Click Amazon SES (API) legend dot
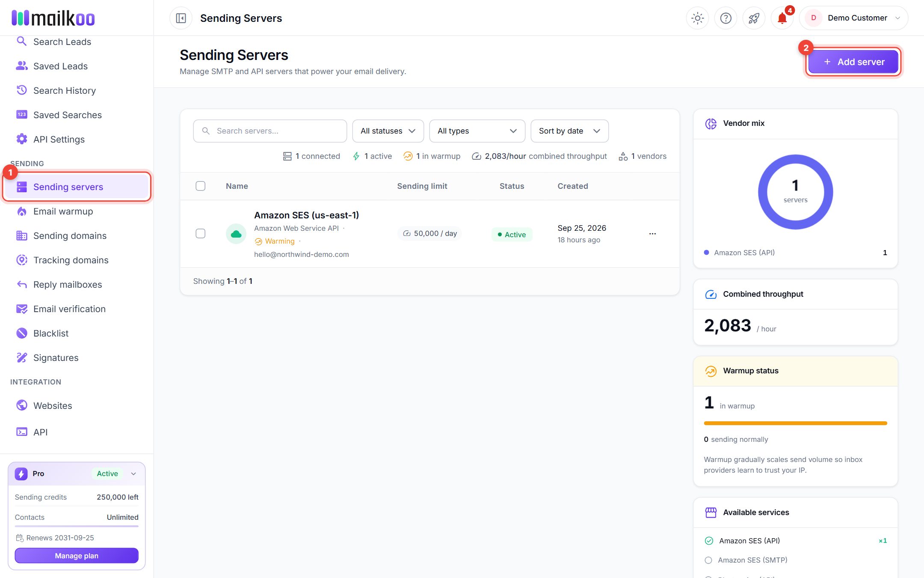 point(707,253)
